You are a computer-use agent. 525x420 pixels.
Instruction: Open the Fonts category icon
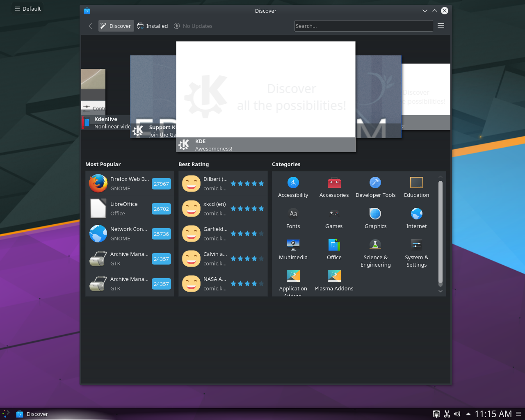tap(293, 214)
